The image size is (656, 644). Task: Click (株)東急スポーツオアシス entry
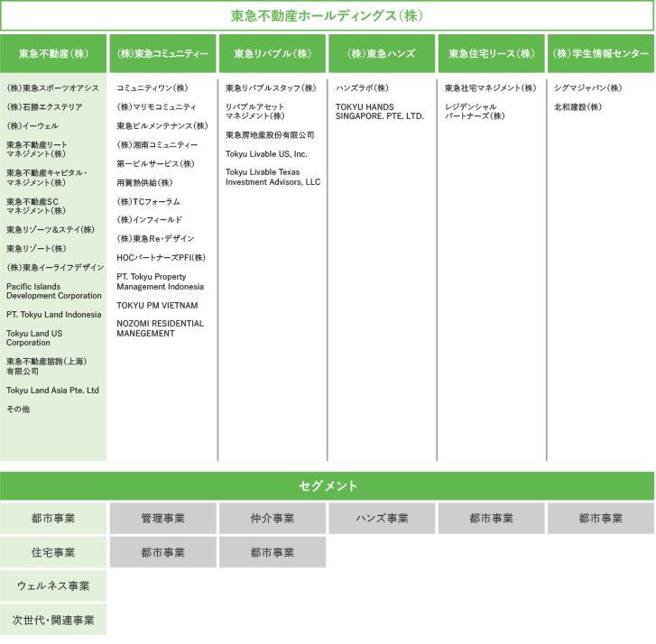click(52, 87)
